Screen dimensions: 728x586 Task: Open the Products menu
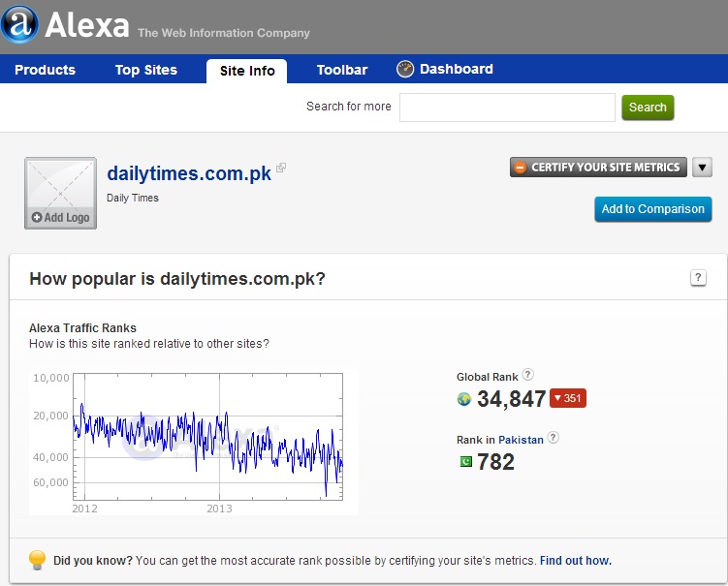(x=45, y=70)
